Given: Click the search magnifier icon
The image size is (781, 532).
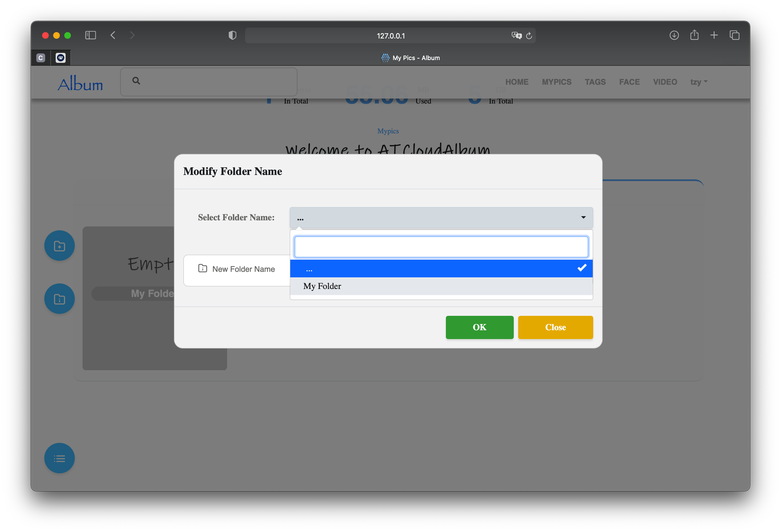Looking at the screenshot, I should (136, 81).
